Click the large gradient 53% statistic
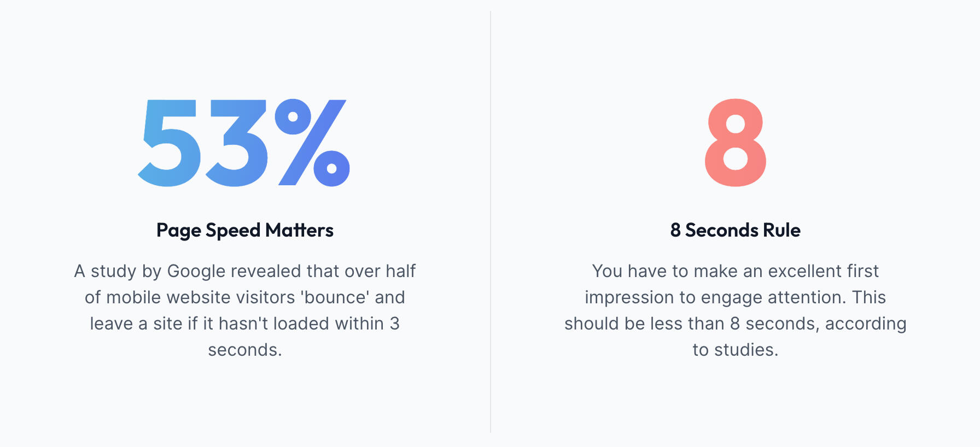 coord(244,143)
